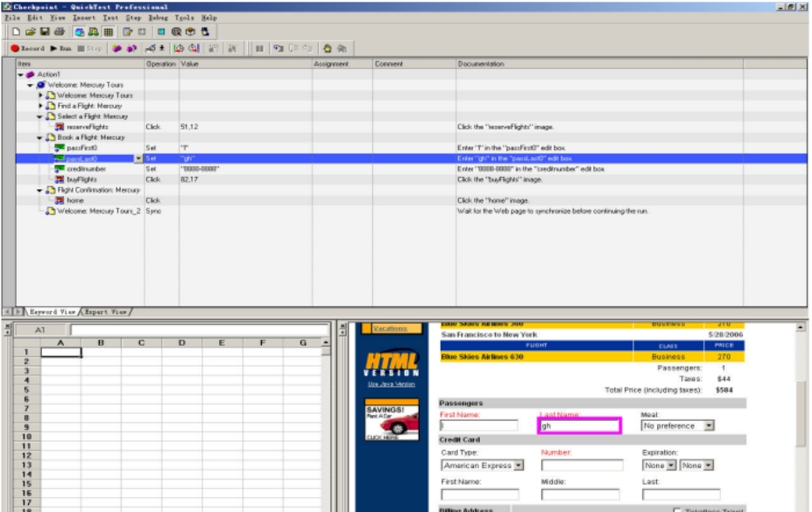Open the first Expiration 'None' dropdown
812x512 pixels.
[x=671, y=466]
